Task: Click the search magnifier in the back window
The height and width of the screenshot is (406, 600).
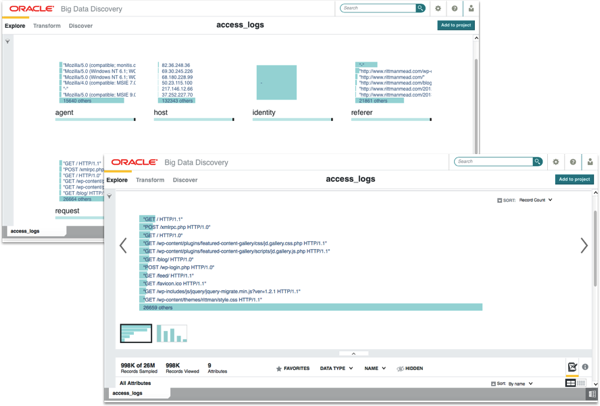Action: pyautogui.click(x=420, y=8)
